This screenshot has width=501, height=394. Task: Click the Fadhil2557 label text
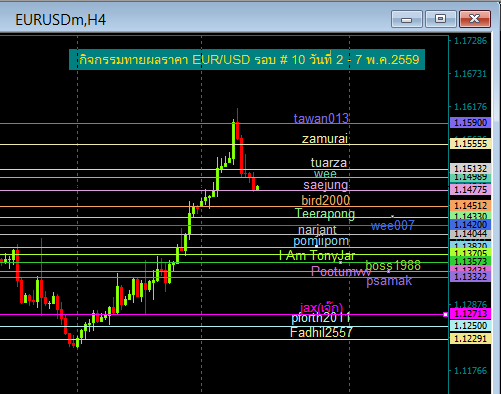321,332
